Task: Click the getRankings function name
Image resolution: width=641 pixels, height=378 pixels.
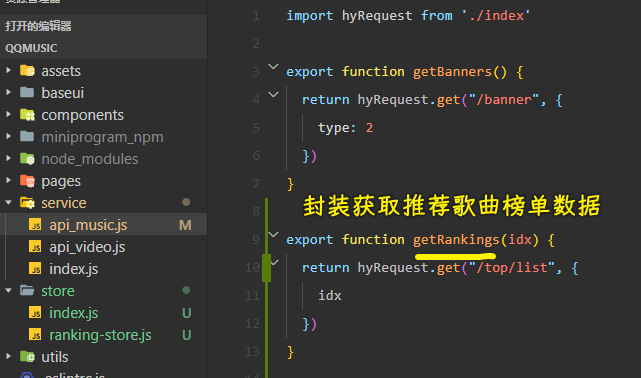Action: [456, 239]
